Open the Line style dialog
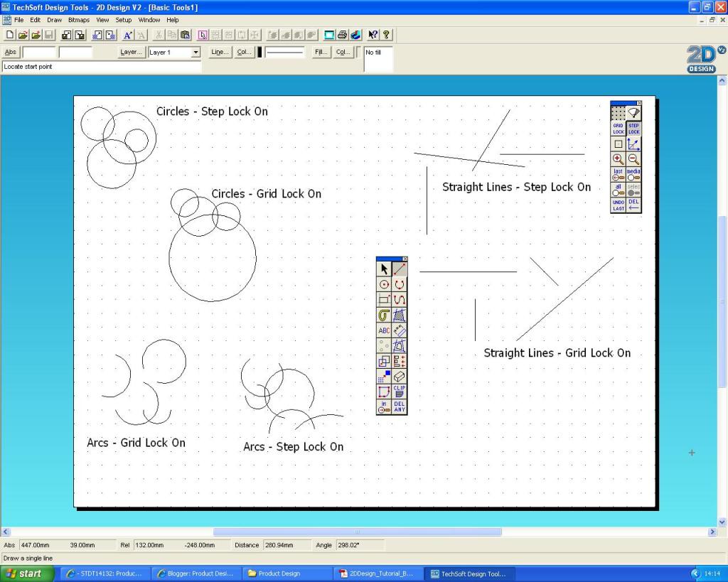This screenshot has width=728, height=582. pos(219,52)
